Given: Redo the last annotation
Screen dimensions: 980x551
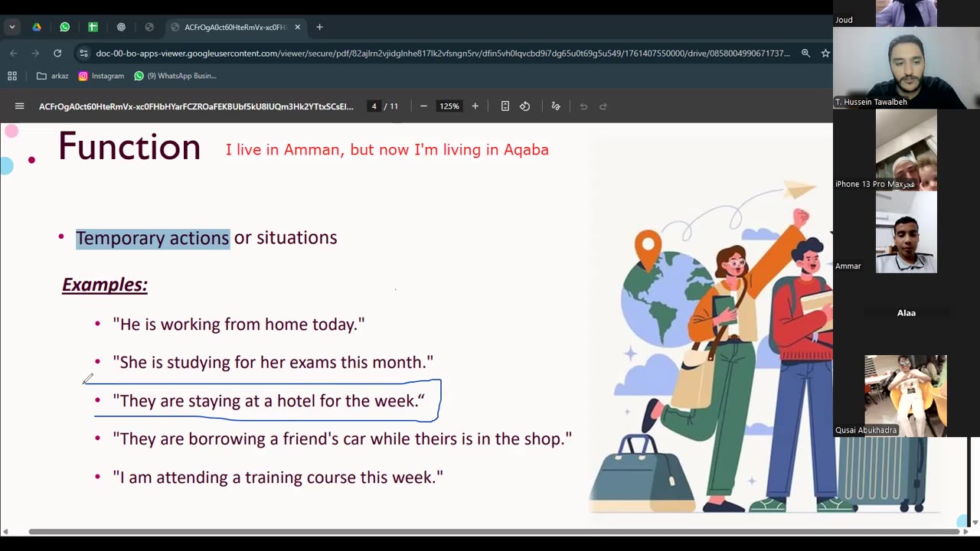Looking at the screenshot, I should 603,106.
